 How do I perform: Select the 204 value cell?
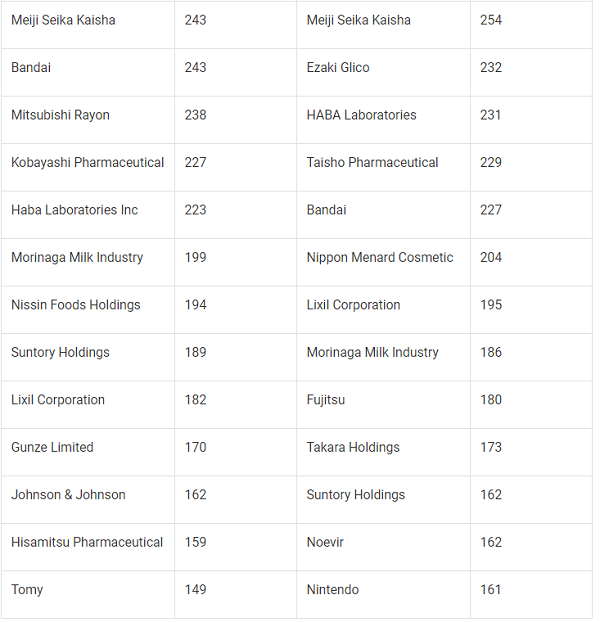click(491, 257)
